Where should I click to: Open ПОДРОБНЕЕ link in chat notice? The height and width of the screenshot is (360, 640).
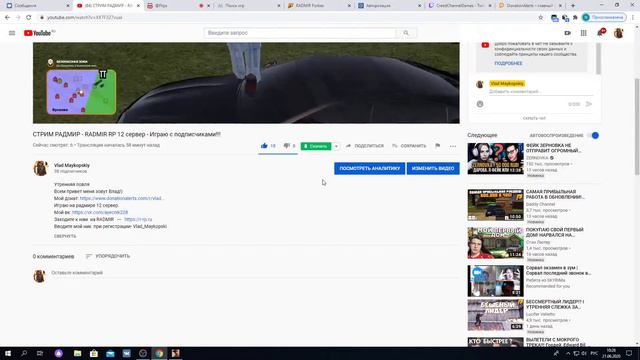[x=508, y=64]
